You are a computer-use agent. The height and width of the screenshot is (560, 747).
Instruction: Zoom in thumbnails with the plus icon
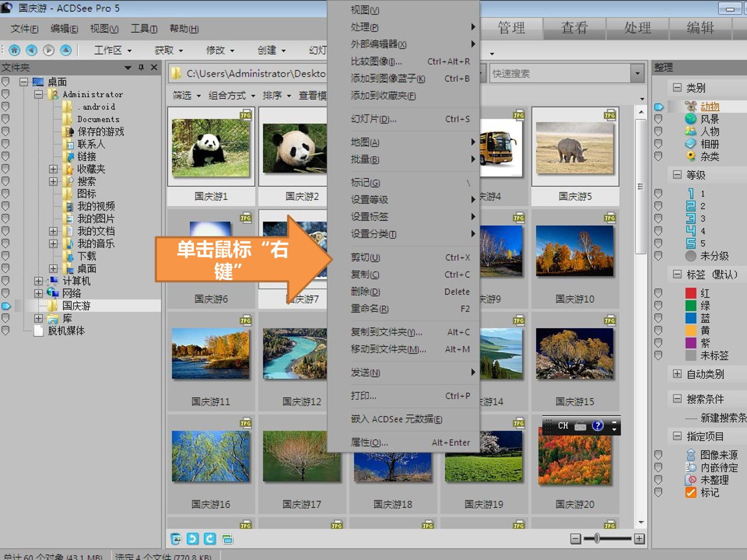point(640,539)
